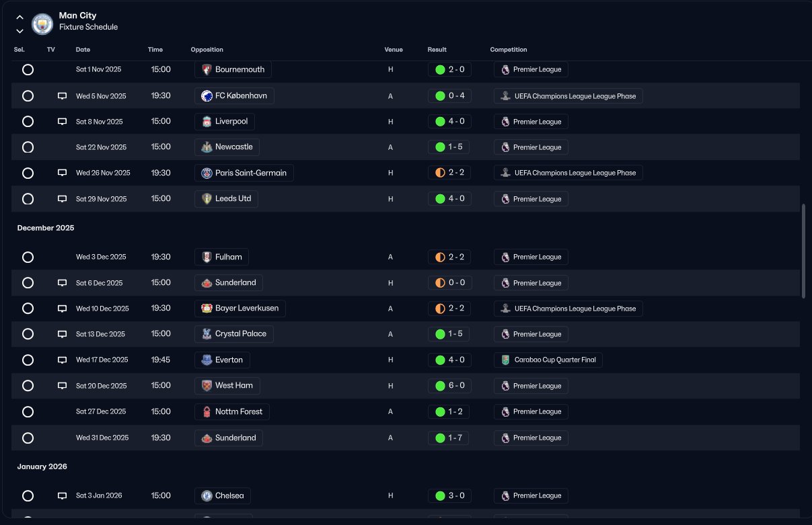Sort by the Competition column header
Screen dimensions: 812x525
tap(509, 50)
